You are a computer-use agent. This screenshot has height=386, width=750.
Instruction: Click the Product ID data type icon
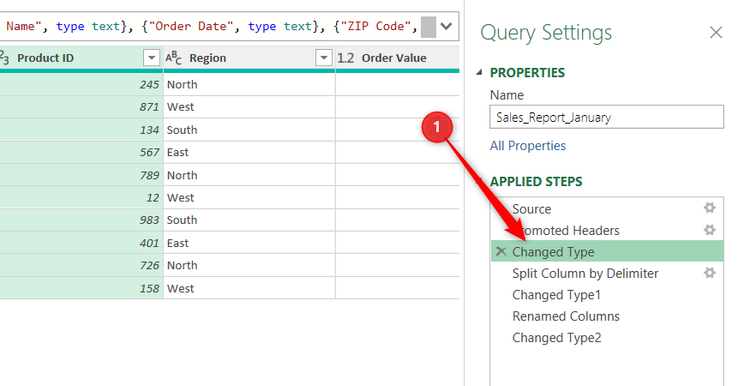pos(4,58)
